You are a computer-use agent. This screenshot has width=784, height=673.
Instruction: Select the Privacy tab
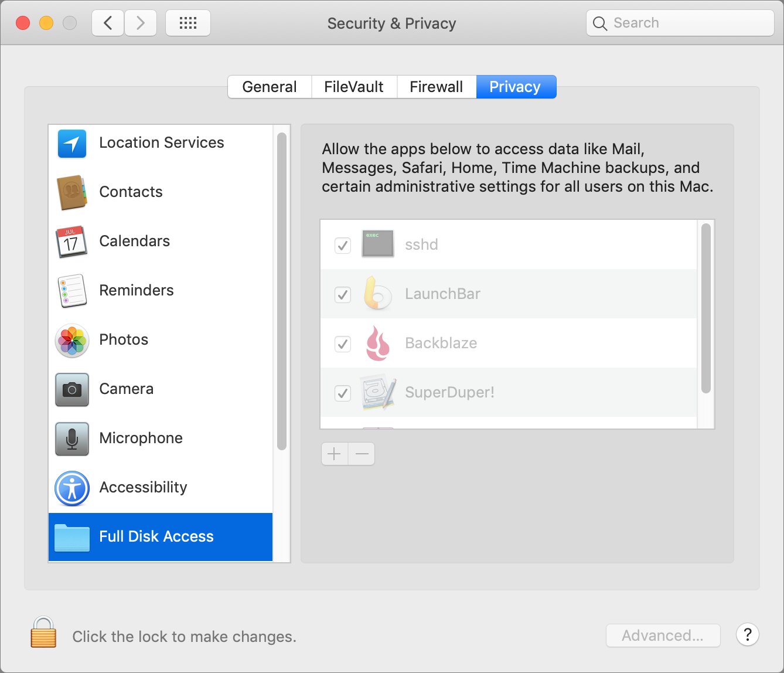[x=516, y=87]
